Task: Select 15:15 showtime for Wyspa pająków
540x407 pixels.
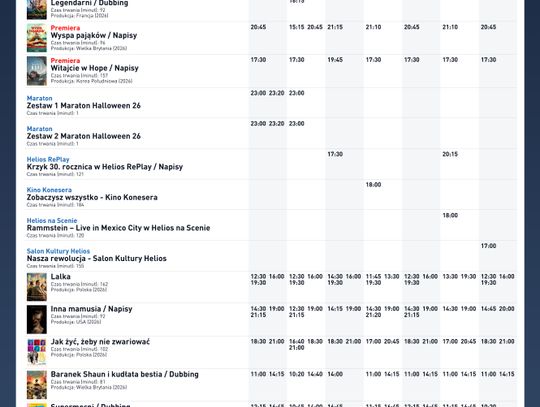Action: coord(297,27)
